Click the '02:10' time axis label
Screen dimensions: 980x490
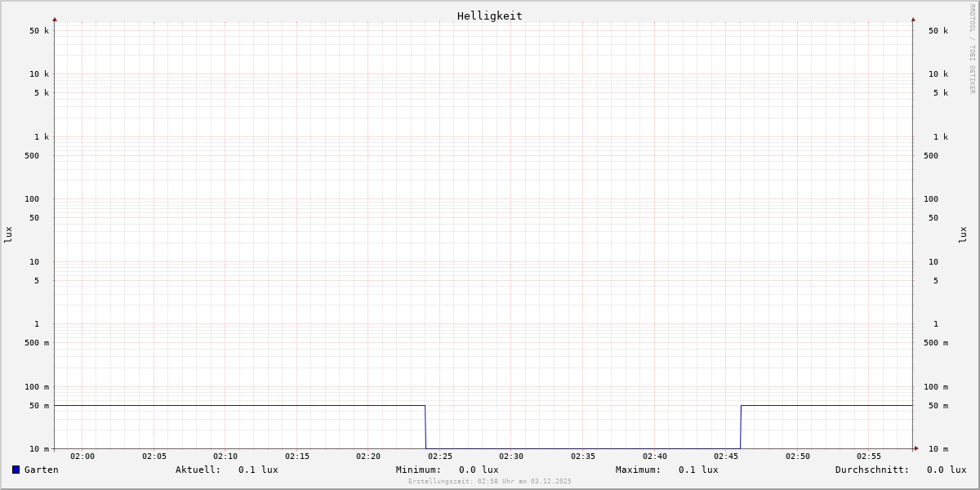tap(225, 457)
